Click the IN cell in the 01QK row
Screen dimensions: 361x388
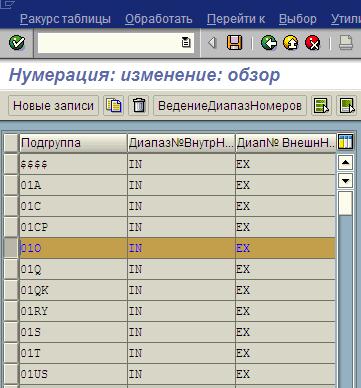point(181,290)
